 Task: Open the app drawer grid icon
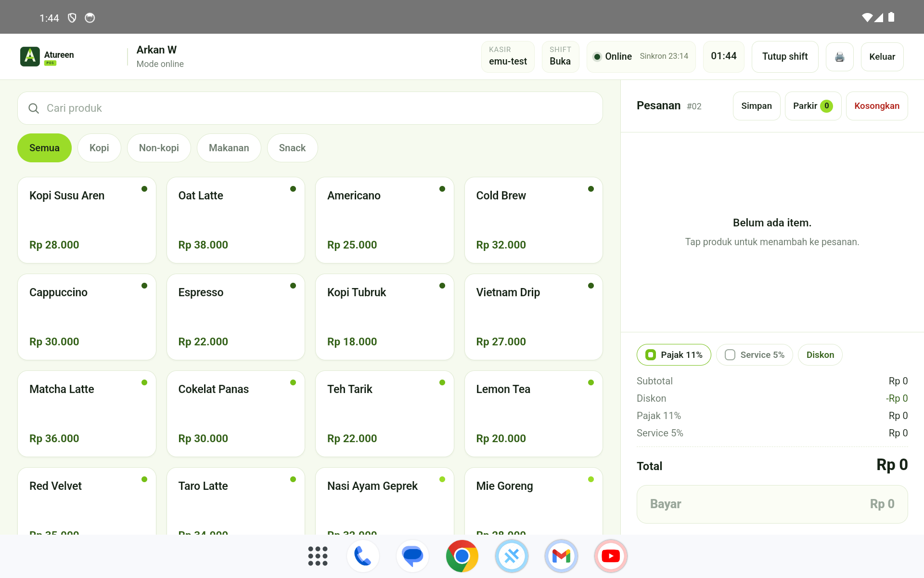[318, 556]
